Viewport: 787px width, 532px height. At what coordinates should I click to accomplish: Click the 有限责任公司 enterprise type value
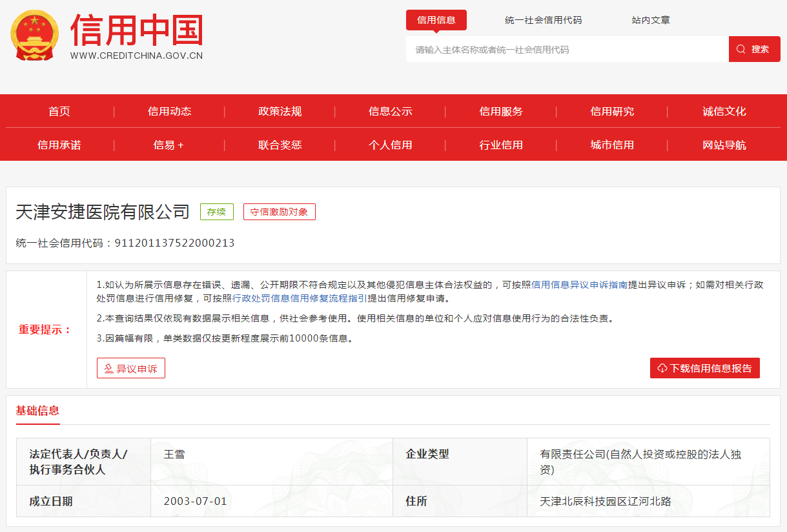click(x=640, y=462)
